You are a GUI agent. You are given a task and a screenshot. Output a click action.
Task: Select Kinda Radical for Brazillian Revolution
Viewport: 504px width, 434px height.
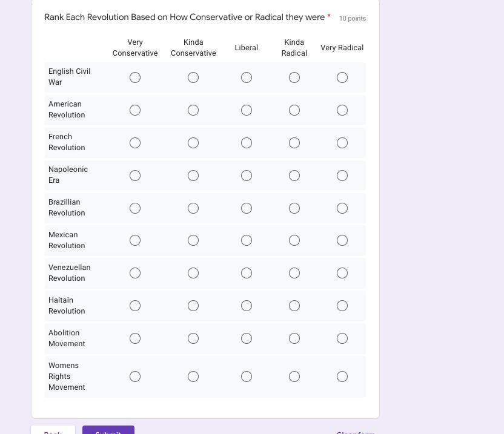pos(294,208)
